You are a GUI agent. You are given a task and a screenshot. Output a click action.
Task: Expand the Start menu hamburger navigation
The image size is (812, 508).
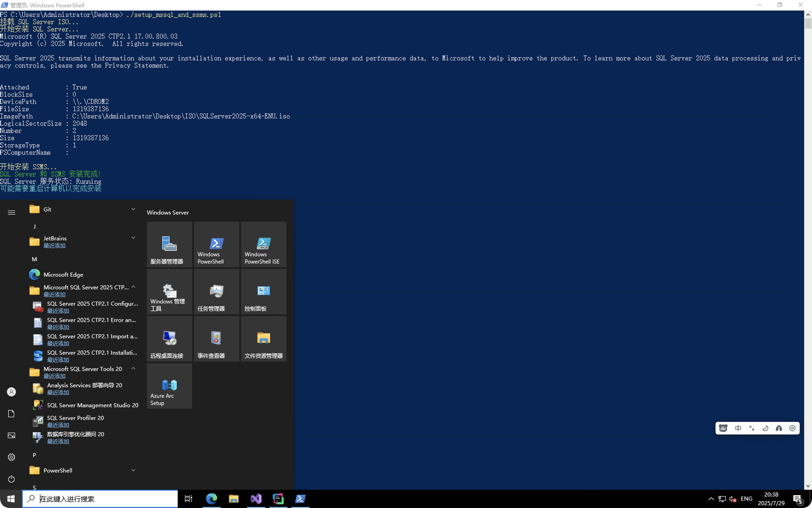11,212
